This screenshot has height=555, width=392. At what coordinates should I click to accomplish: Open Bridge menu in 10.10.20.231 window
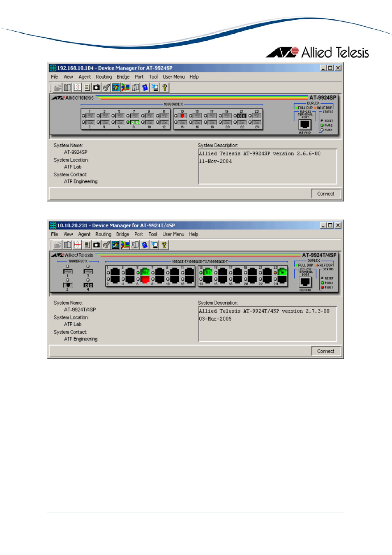coord(122,234)
